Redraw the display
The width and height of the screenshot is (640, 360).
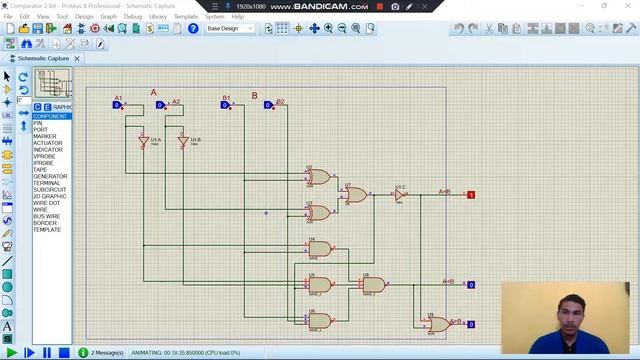tap(268, 29)
